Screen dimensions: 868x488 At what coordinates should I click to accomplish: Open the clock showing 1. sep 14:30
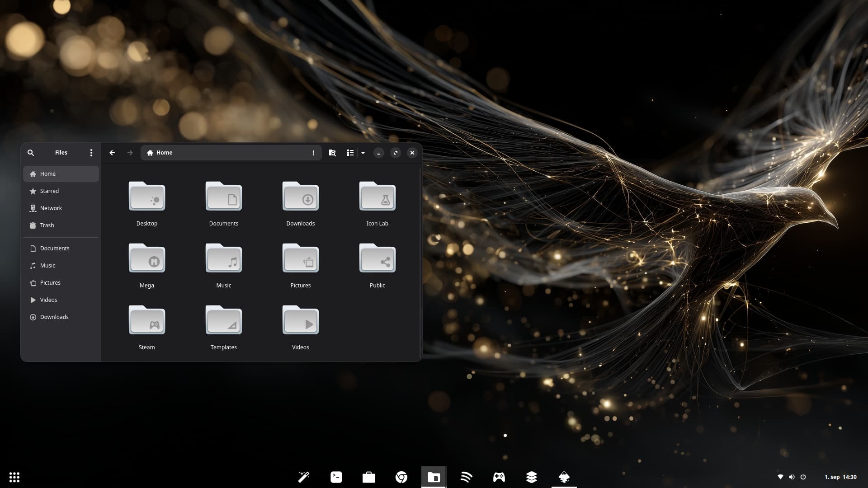point(840,477)
